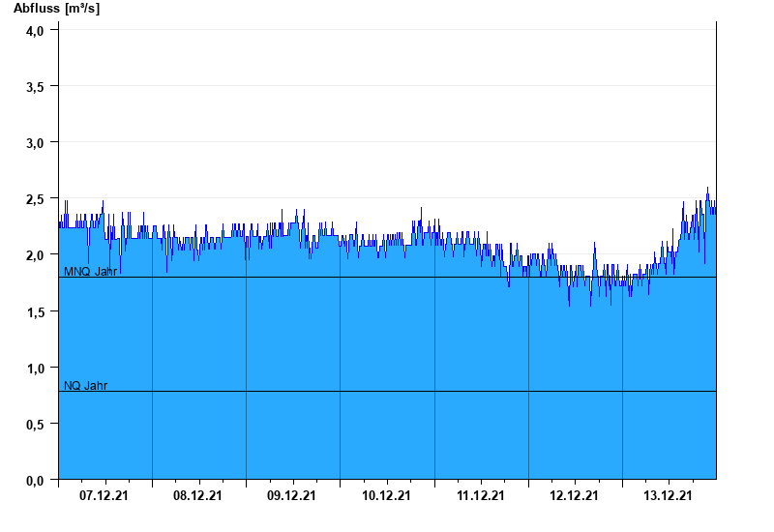Click the 'NQ Jahr' threshold label

pyautogui.click(x=85, y=385)
